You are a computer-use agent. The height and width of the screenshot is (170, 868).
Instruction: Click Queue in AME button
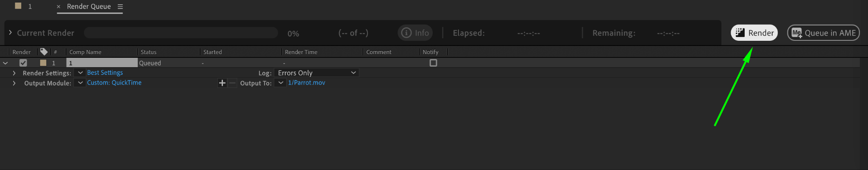[x=823, y=33]
